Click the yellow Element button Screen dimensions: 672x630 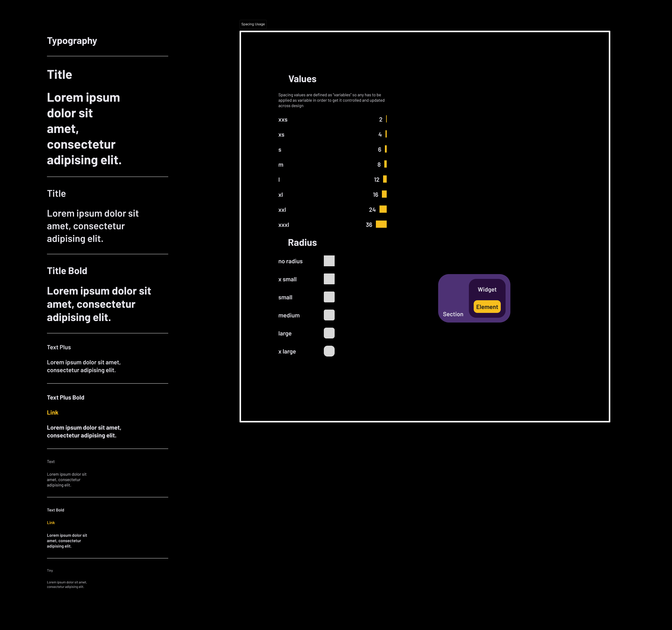487,307
